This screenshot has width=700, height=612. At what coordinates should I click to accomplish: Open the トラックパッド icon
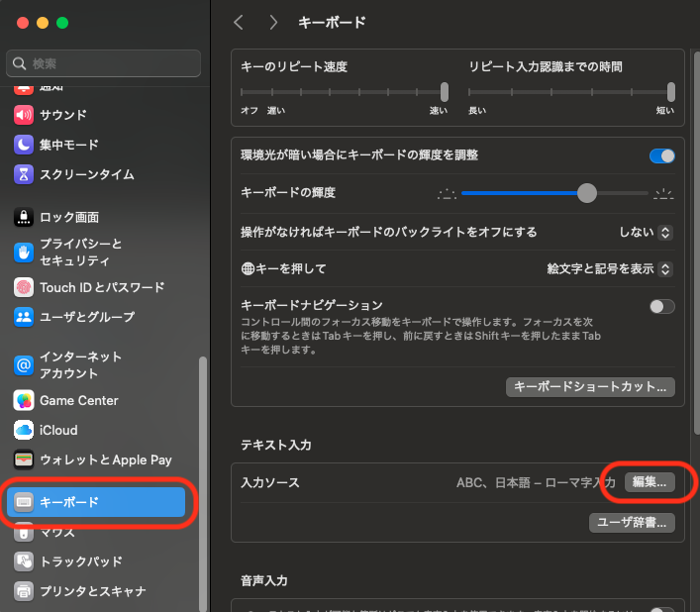click(x=24, y=561)
